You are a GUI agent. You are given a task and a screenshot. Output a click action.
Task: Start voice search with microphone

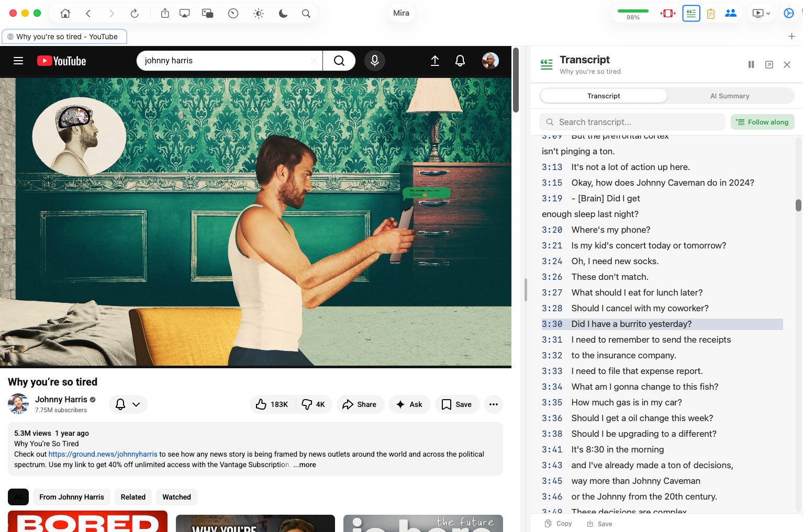pyautogui.click(x=375, y=61)
